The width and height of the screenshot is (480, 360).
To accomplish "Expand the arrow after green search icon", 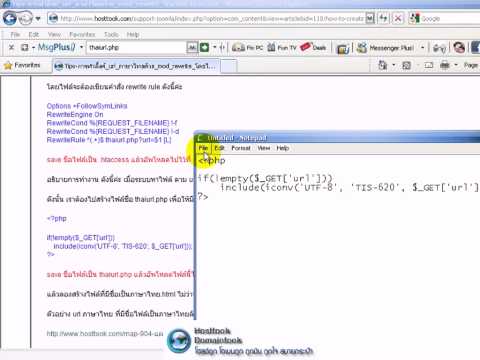I will click(x=215, y=47).
